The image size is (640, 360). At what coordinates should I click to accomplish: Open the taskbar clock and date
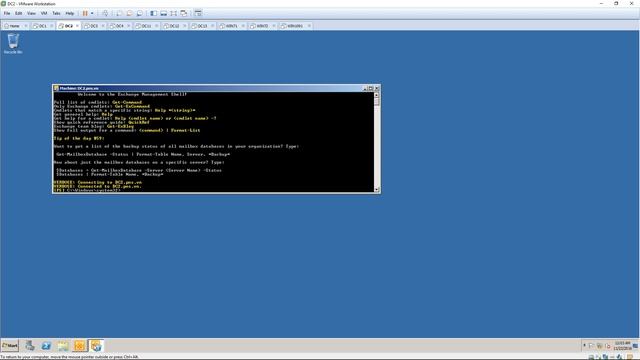click(x=622, y=346)
